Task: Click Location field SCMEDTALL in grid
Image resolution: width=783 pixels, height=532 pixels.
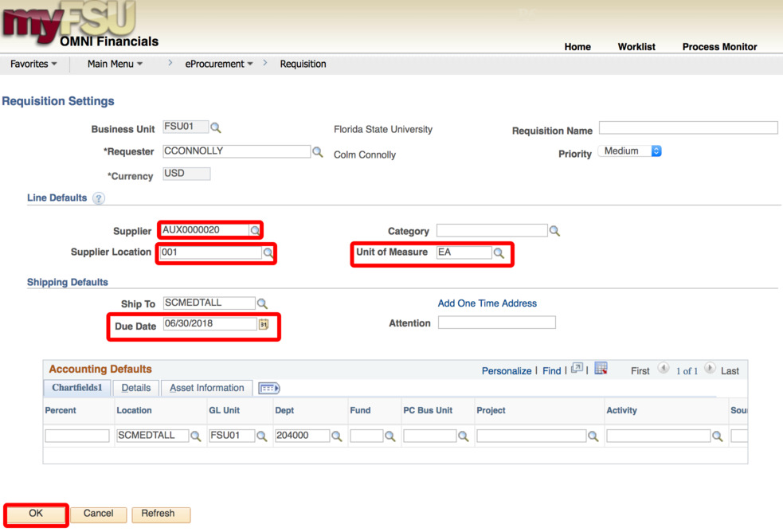Action: 152,436
